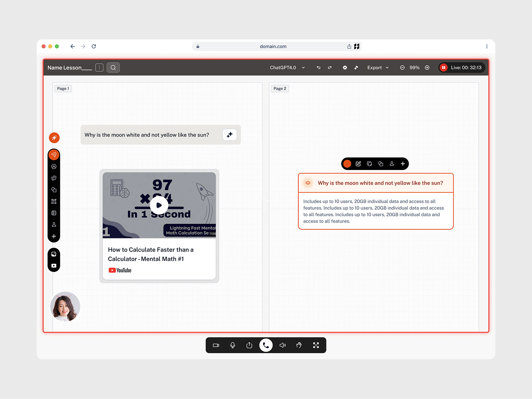
Task: Open the lesson options three-dot menu
Action: tap(99, 67)
